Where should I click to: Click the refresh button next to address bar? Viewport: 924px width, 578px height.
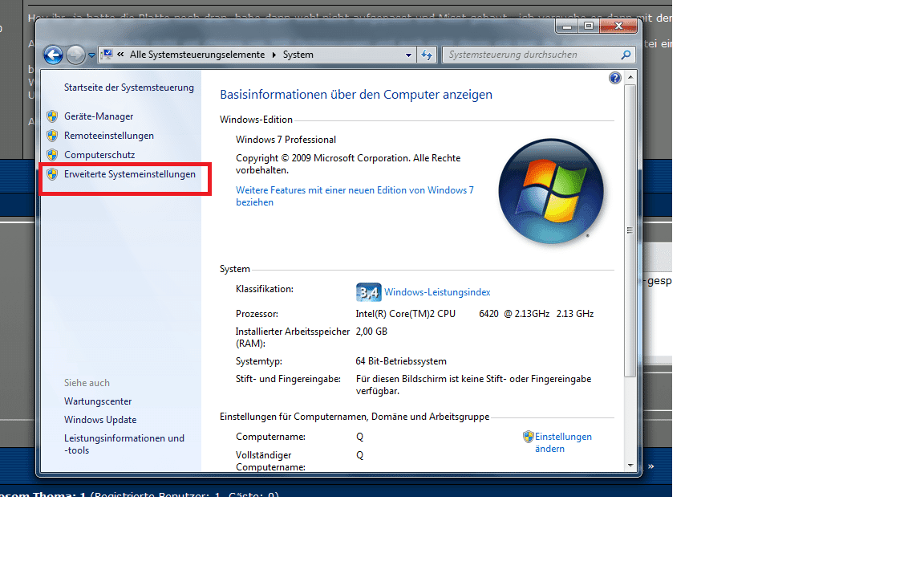tap(427, 55)
